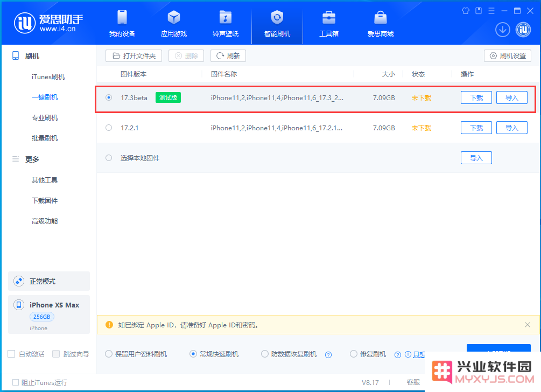Click the 大小 column header
This screenshot has width=541, height=392.
point(389,74)
